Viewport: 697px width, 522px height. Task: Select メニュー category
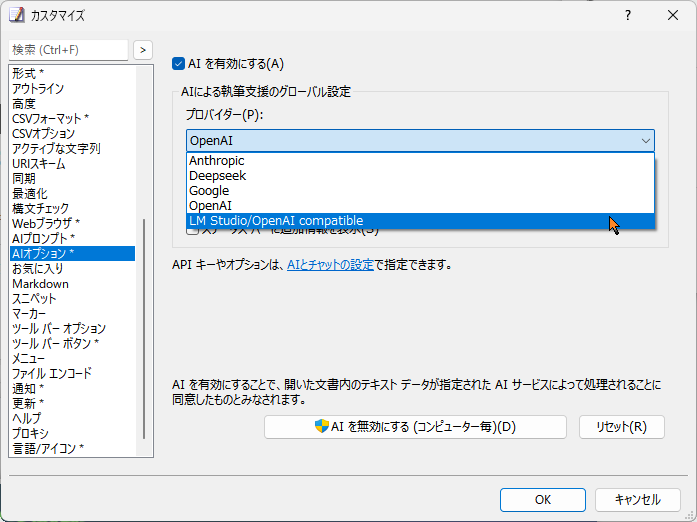72,358
